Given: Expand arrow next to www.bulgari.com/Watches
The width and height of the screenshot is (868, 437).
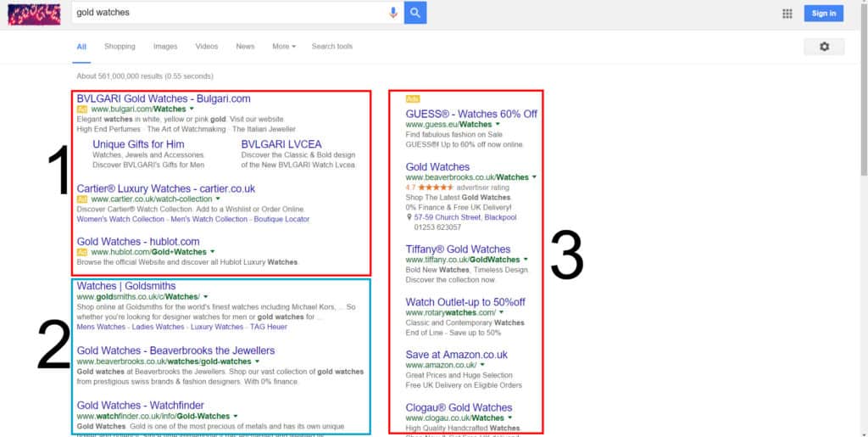Looking at the screenshot, I should point(192,109).
